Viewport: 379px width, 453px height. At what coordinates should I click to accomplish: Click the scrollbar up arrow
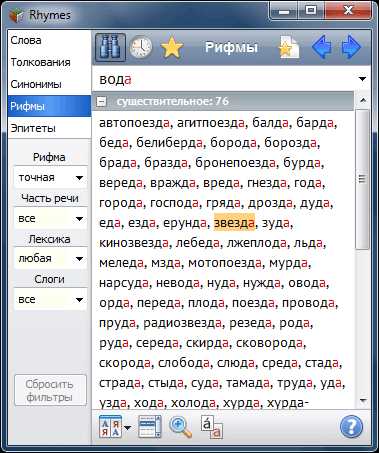coord(363,100)
